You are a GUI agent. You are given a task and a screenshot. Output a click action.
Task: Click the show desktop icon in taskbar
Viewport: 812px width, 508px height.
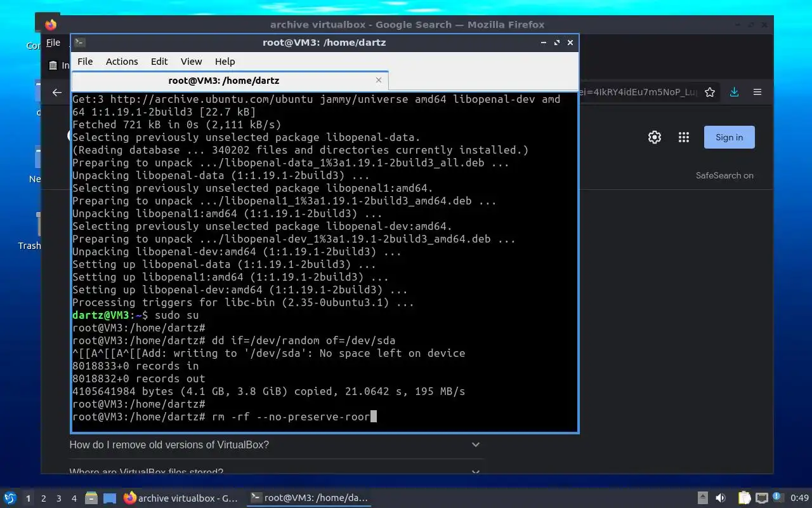[x=110, y=498]
